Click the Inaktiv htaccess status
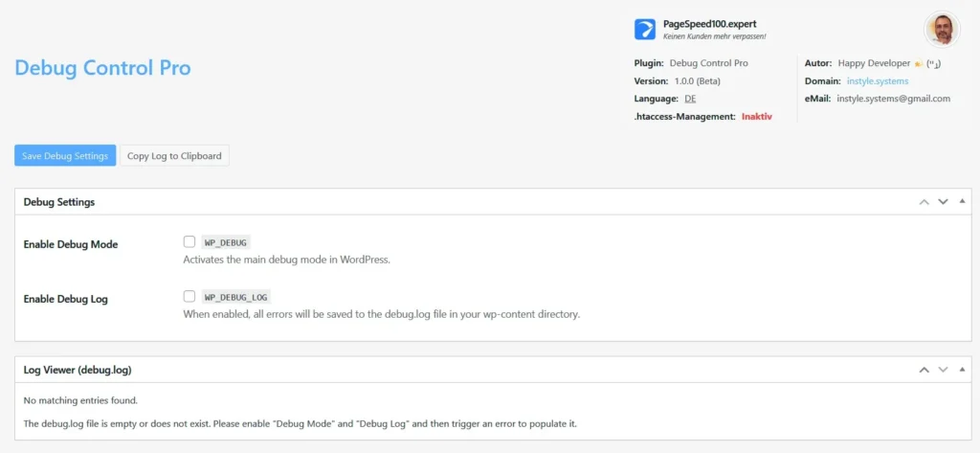The width and height of the screenshot is (980, 453). coord(757,117)
